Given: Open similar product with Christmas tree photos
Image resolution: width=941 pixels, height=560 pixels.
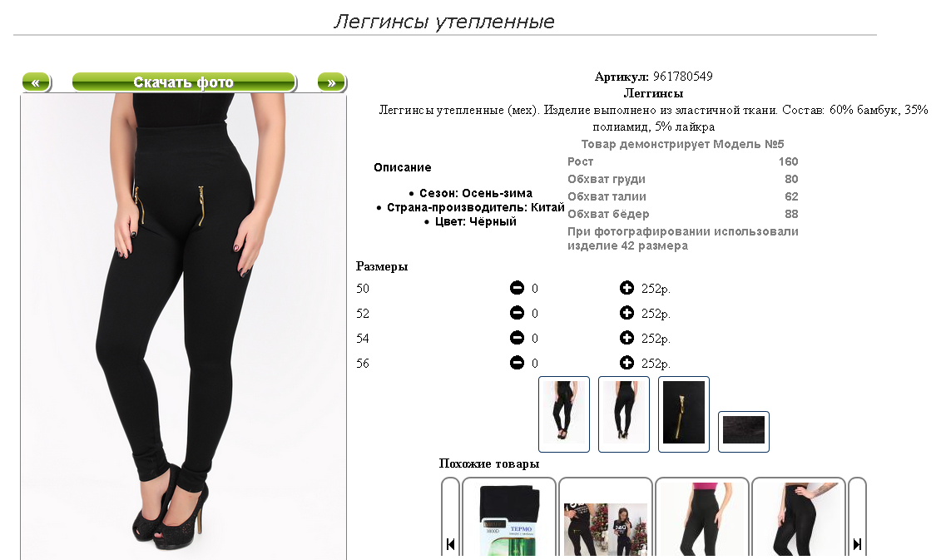Looking at the screenshot, I should tap(606, 519).
